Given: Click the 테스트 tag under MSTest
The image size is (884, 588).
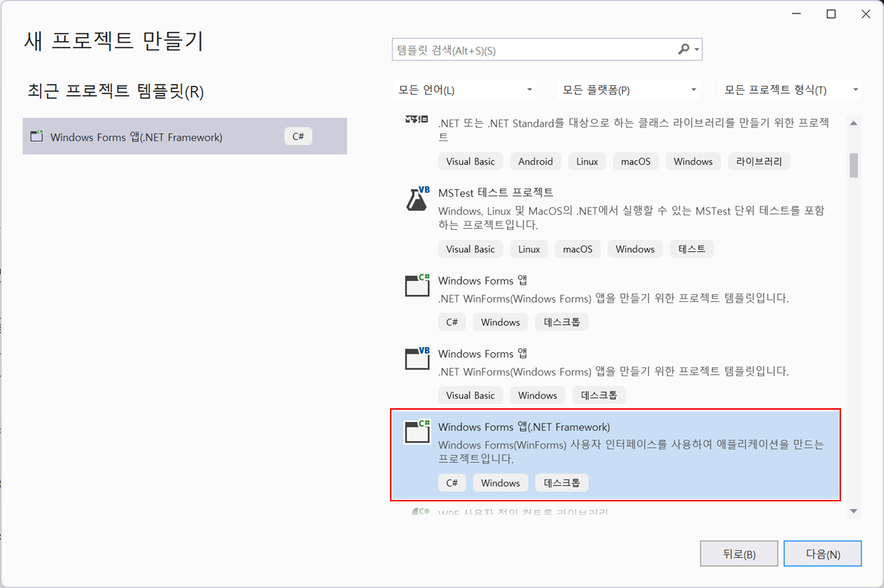Looking at the screenshot, I should point(691,249).
